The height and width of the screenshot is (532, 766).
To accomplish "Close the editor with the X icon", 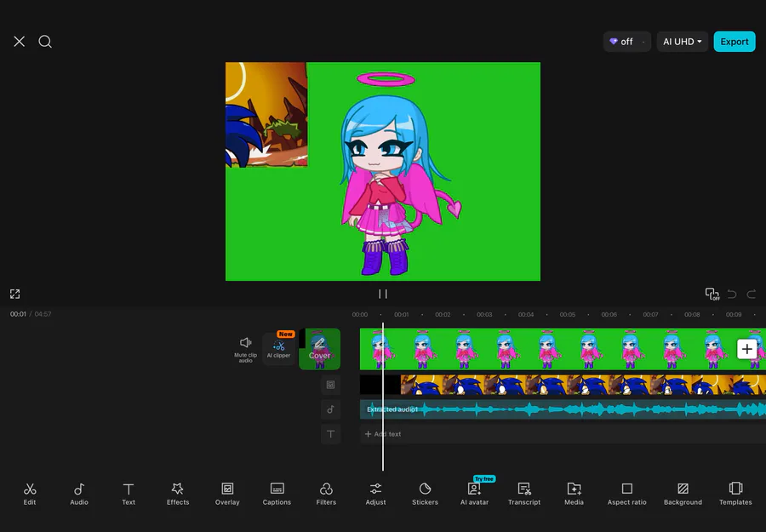I will point(19,42).
